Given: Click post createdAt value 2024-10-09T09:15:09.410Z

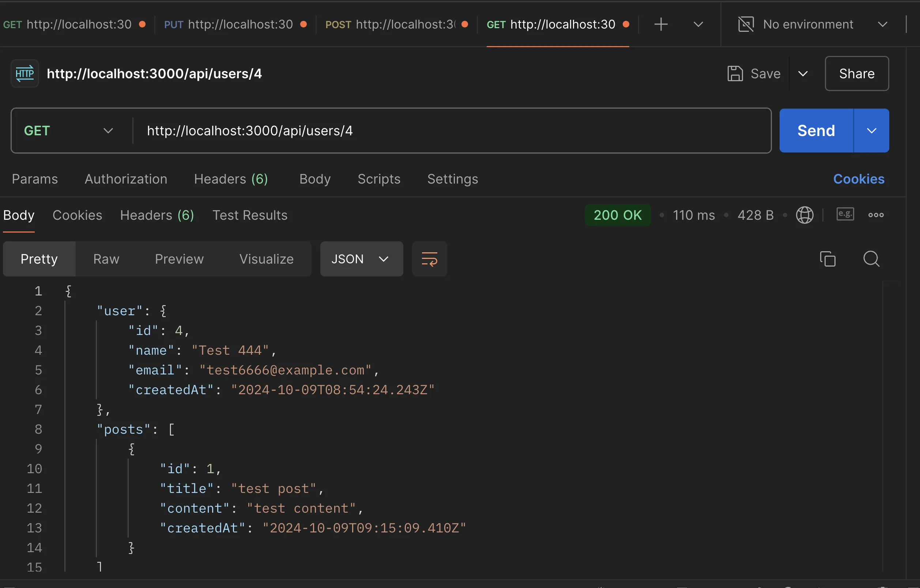Looking at the screenshot, I should coord(364,528).
